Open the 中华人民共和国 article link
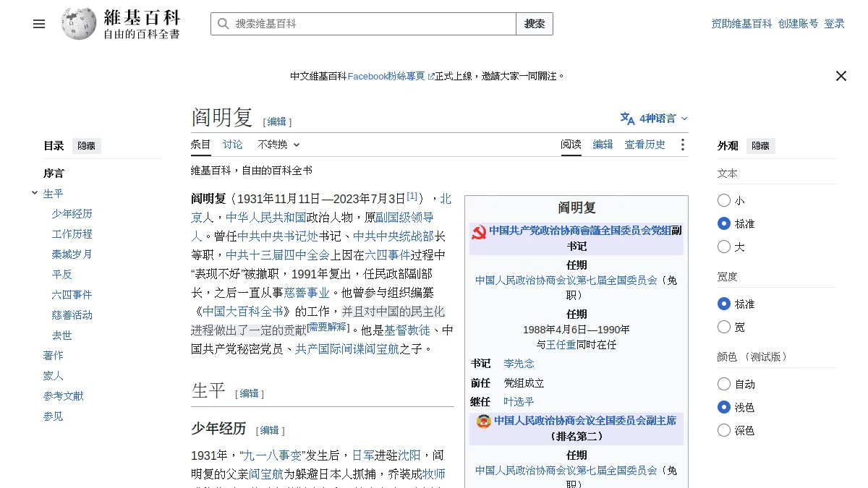The width and height of the screenshot is (868, 488). [266, 218]
